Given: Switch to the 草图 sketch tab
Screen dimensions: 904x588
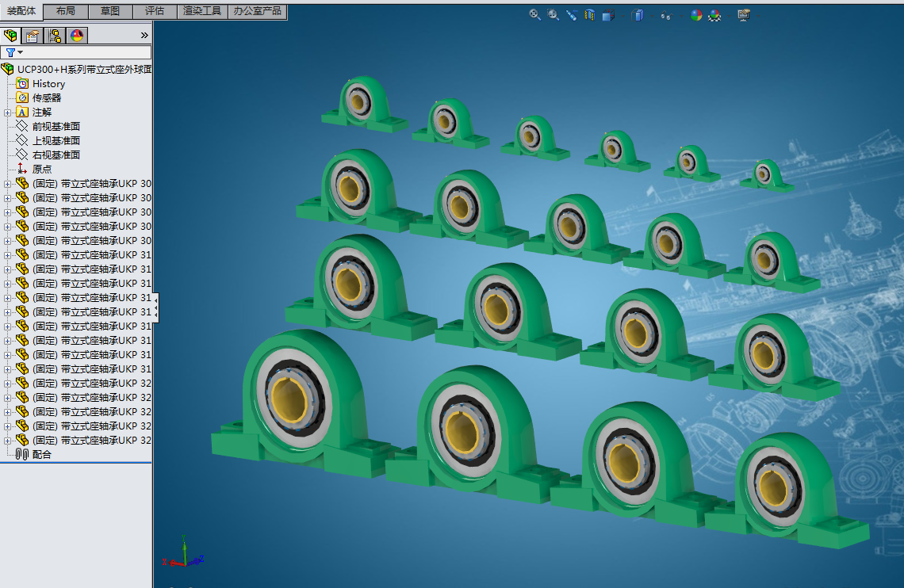Looking at the screenshot, I should coord(110,11).
